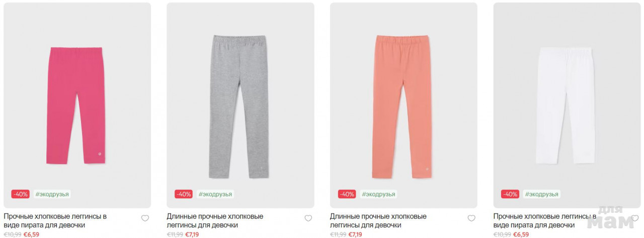
Task: Open title link of the pink pirate leggings
Action: tap(55, 221)
